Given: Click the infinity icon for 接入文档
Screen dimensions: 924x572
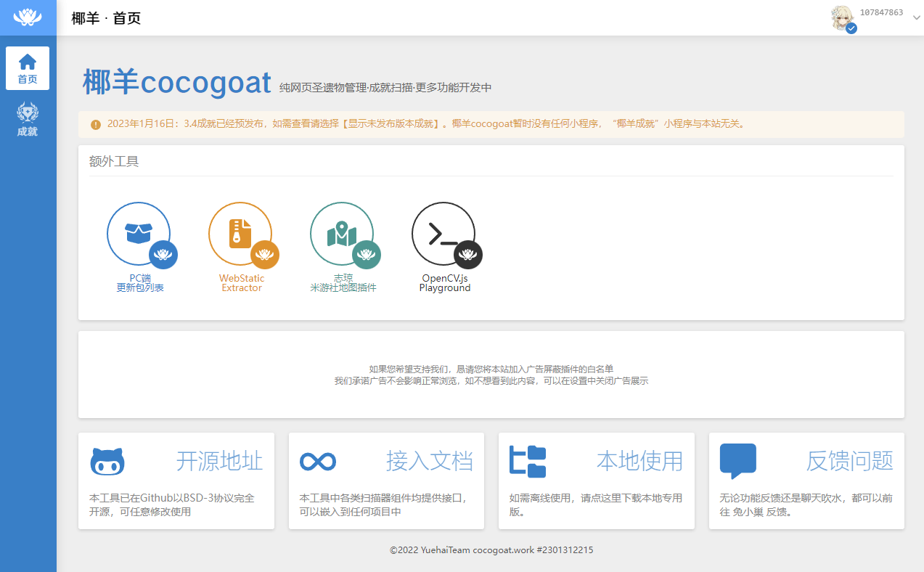Looking at the screenshot, I should click(x=318, y=462).
